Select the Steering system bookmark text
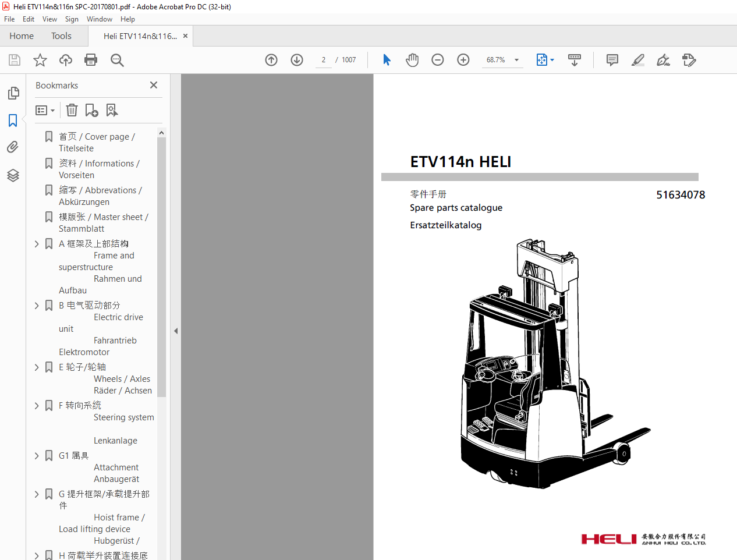737x560 pixels. pos(124,417)
